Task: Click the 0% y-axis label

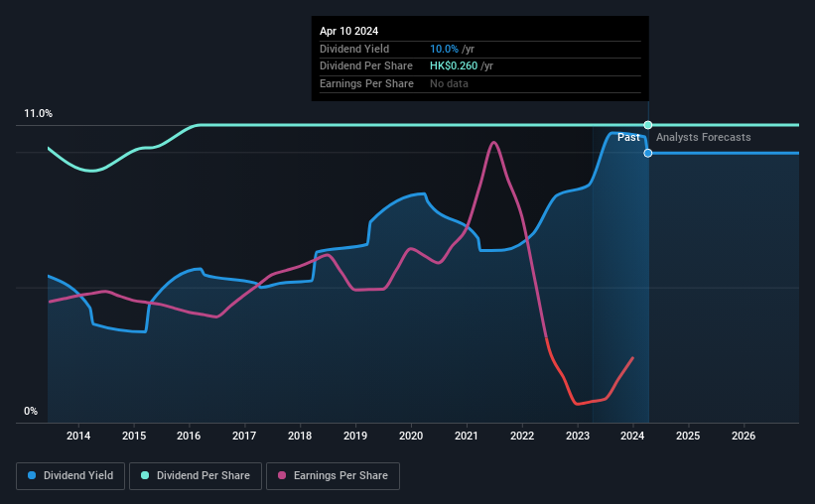Action: (x=31, y=412)
